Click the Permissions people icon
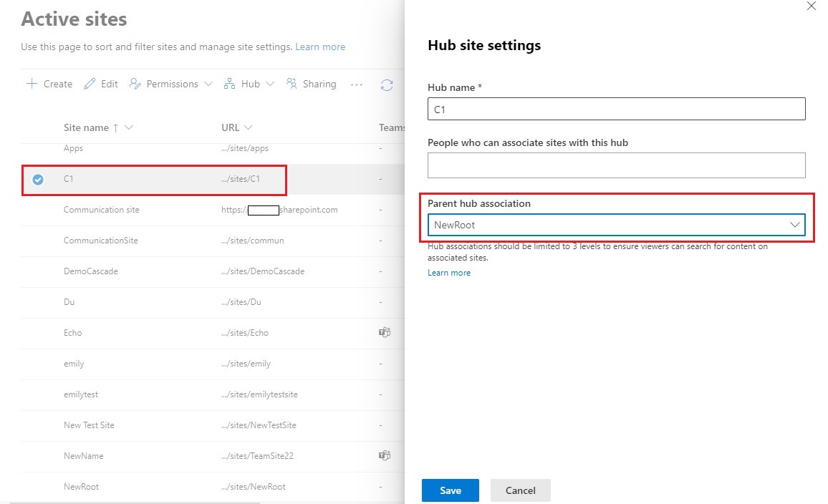828x504 pixels. click(135, 84)
